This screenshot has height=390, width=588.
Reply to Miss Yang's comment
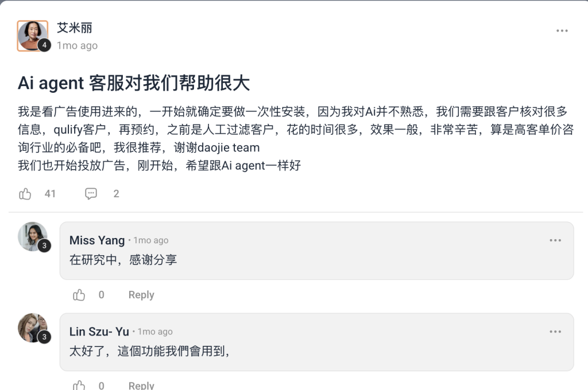pyautogui.click(x=141, y=295)
